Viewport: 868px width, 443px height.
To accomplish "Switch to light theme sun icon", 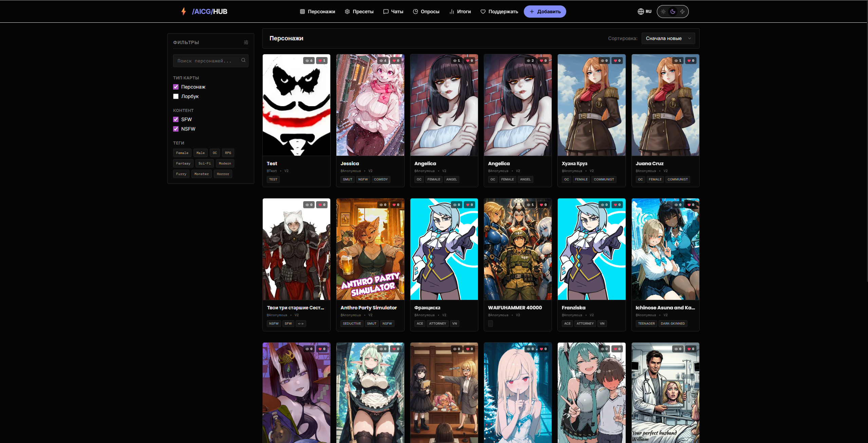I will point(663,12).
